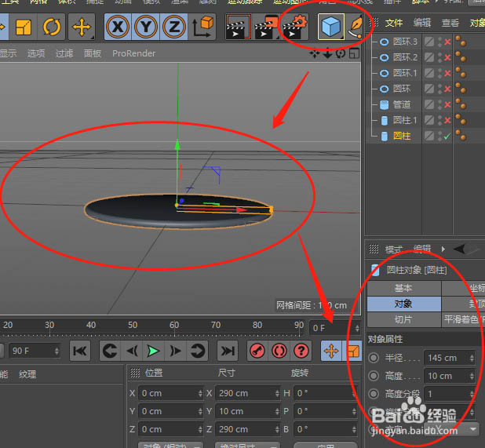Jump to the start of animation
The height and width of the screenshot is (448, 485).
pyautogui.click(x=80, y=351)
